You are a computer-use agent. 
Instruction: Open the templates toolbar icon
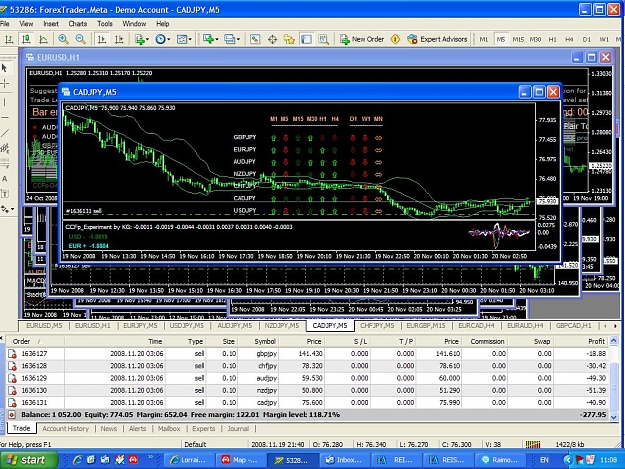click(181, 39)
